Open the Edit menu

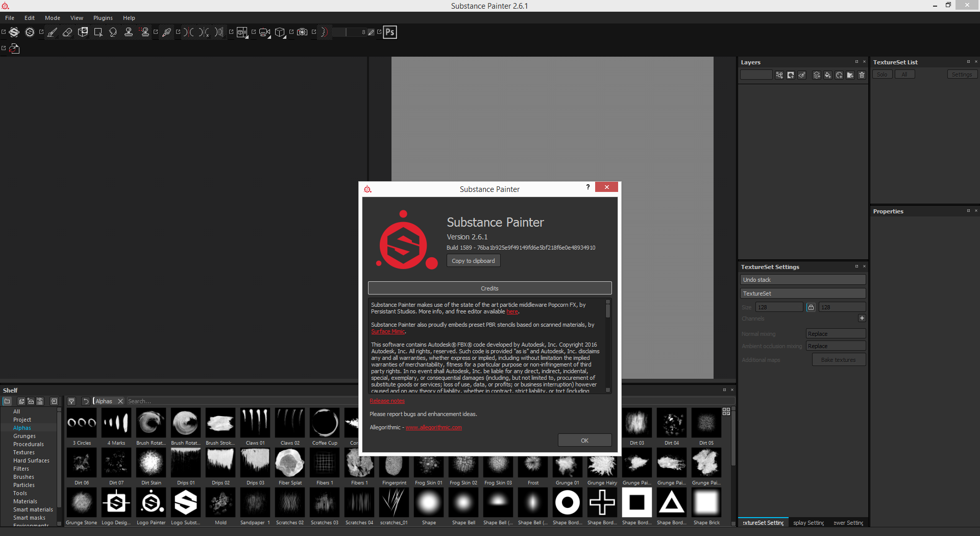click(x=30, y=18)
